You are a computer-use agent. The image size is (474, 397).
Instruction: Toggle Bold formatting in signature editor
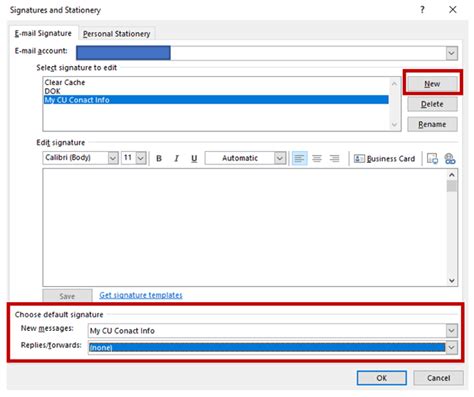click(x=159, y=158)
